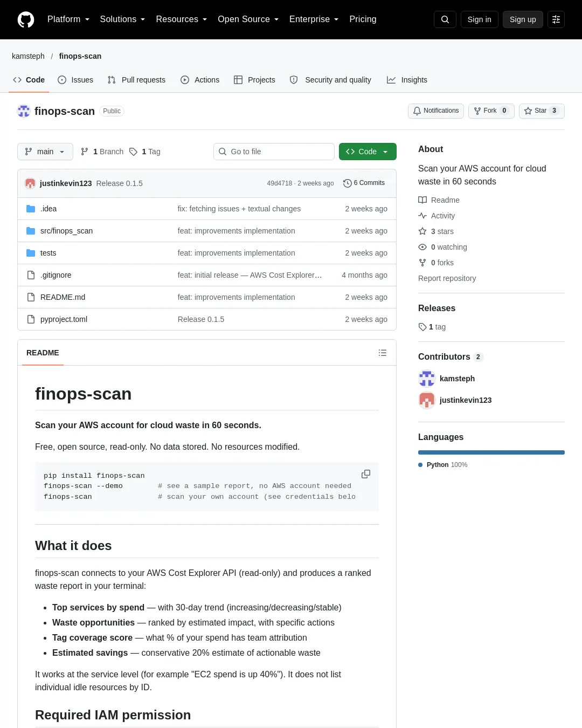
Task: Click kamsteph contributor avatar
Action: [427, 379]
